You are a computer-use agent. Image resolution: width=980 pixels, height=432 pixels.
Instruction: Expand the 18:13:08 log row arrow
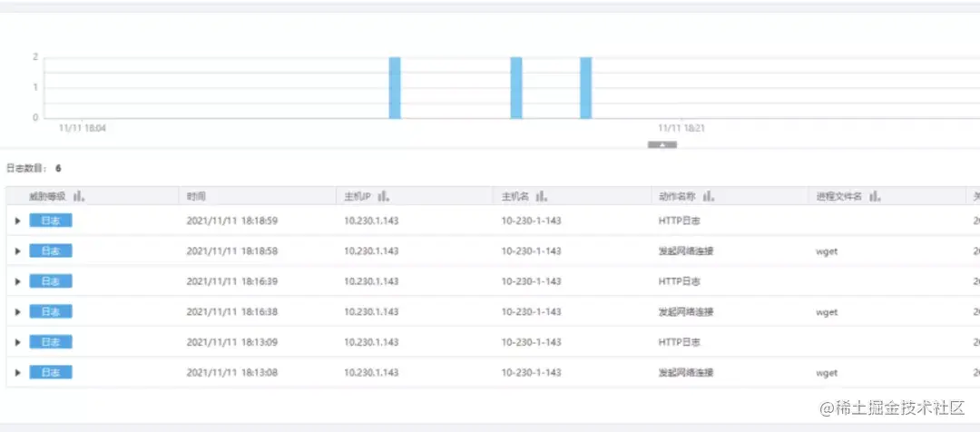(x=17, y=373)
